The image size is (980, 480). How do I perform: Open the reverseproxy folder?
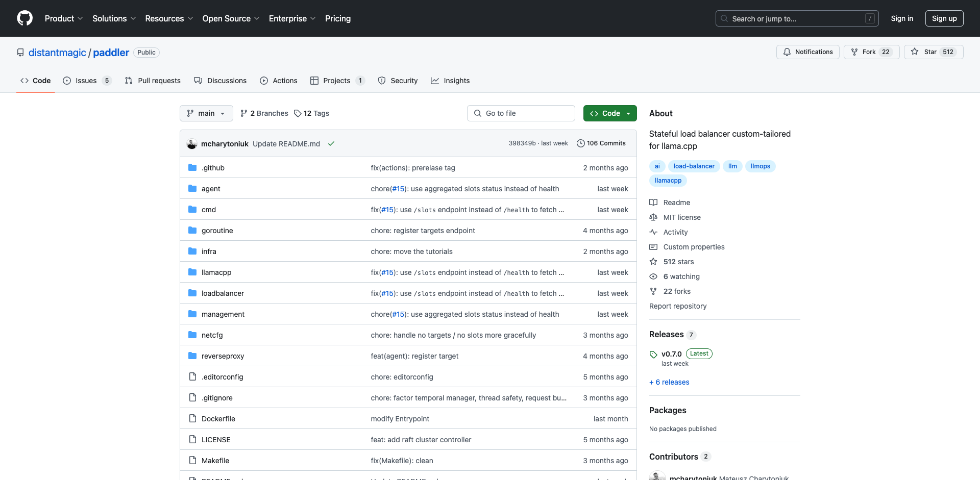pos(223,356)
